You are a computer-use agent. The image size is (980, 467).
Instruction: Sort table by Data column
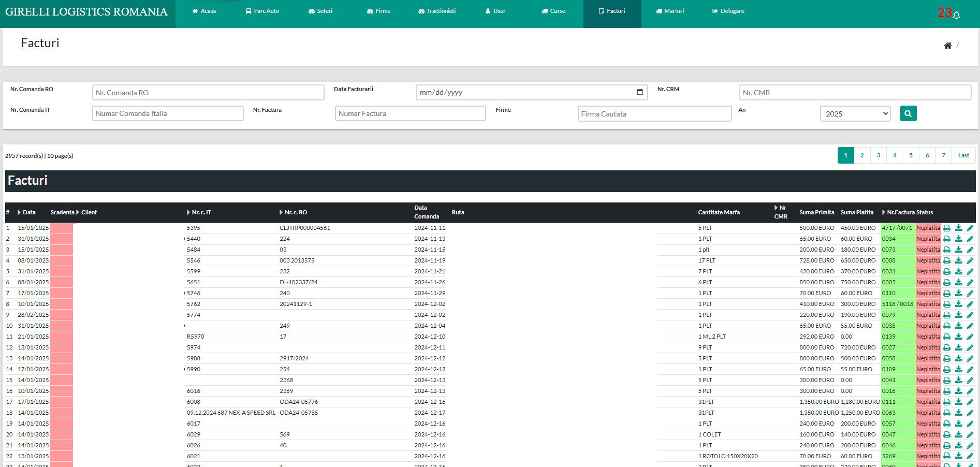pyautogui.click(x=29, y=212)
